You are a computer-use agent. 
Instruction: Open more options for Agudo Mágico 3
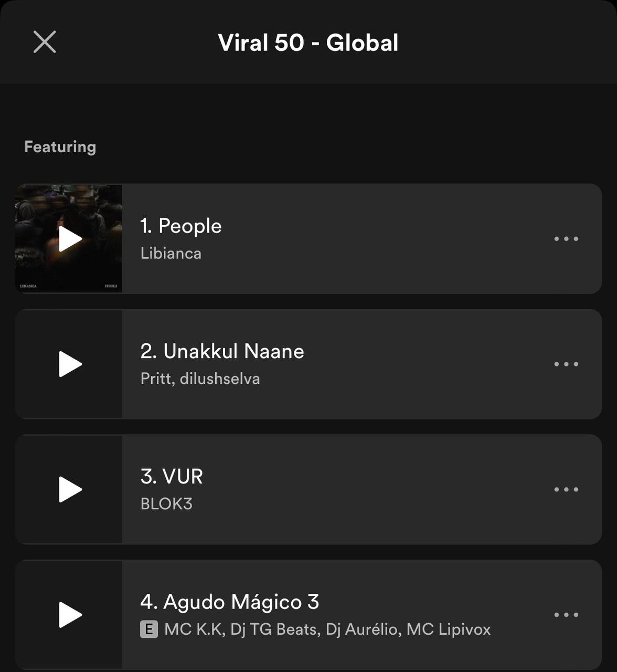pos(566,615)
